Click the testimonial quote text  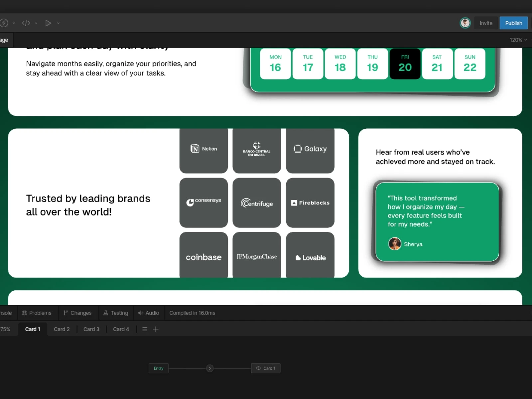click(426, 211)
